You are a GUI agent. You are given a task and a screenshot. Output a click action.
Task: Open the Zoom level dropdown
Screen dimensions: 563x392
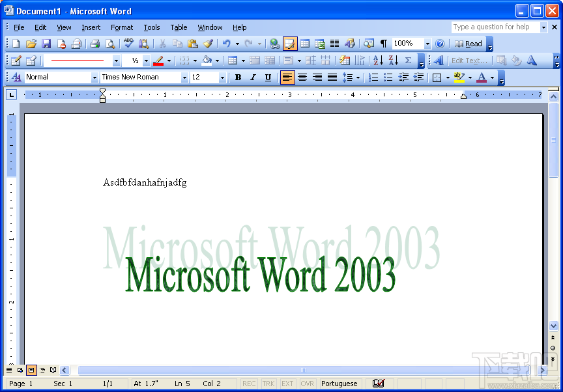coord(428,44)
